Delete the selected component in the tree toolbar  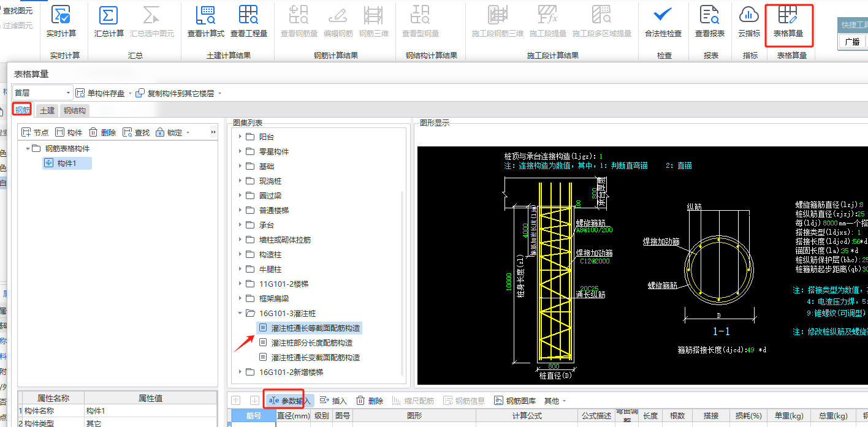[102, 132]
